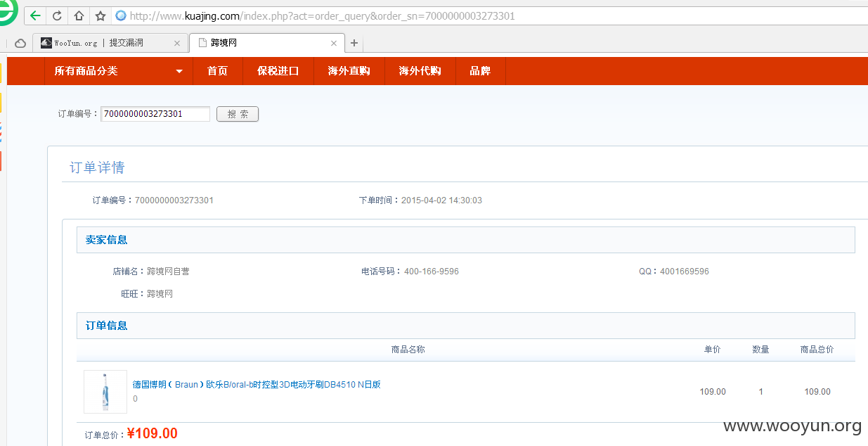Click the 订单详情 heading
Image resolution: width=868 pixels, height=446 pixels.
(97, 167)
